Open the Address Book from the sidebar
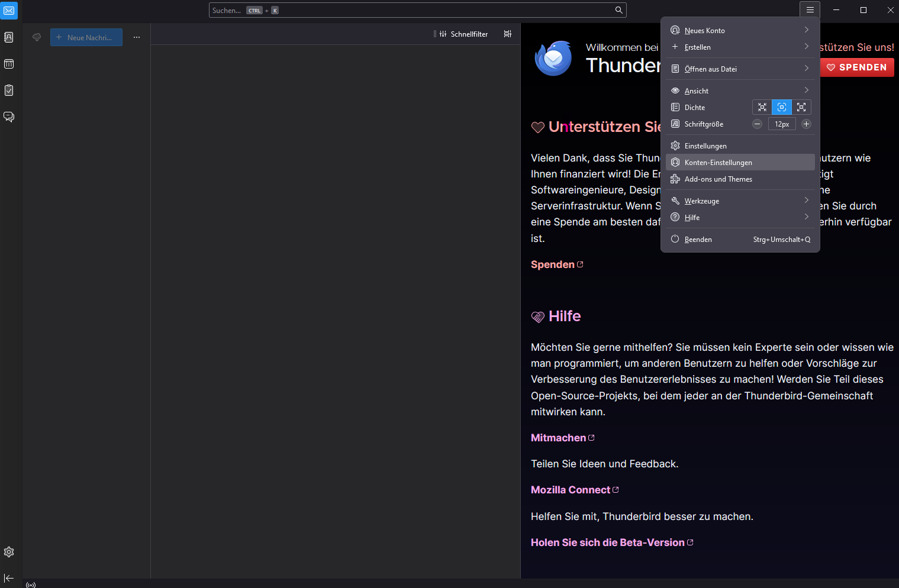899x588 pixels. tap(9, 37)
